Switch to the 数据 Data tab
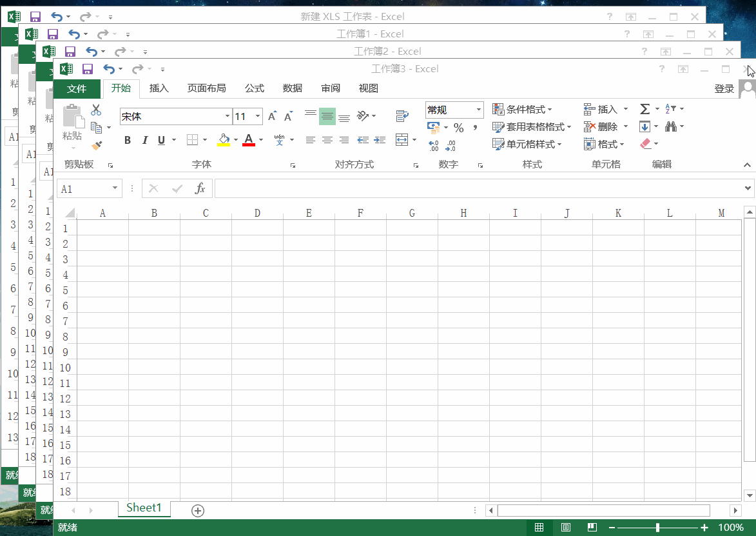 point(292,88)
